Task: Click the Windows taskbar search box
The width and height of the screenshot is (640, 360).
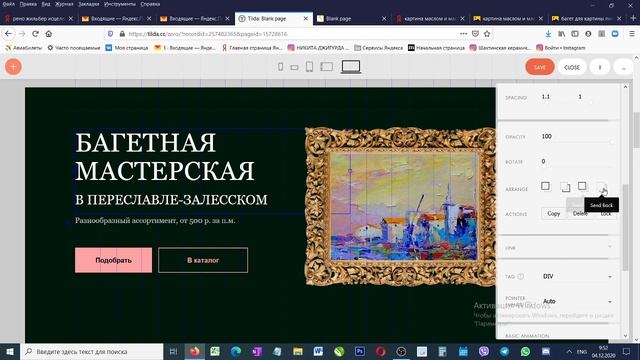Action: pos(92,351)
